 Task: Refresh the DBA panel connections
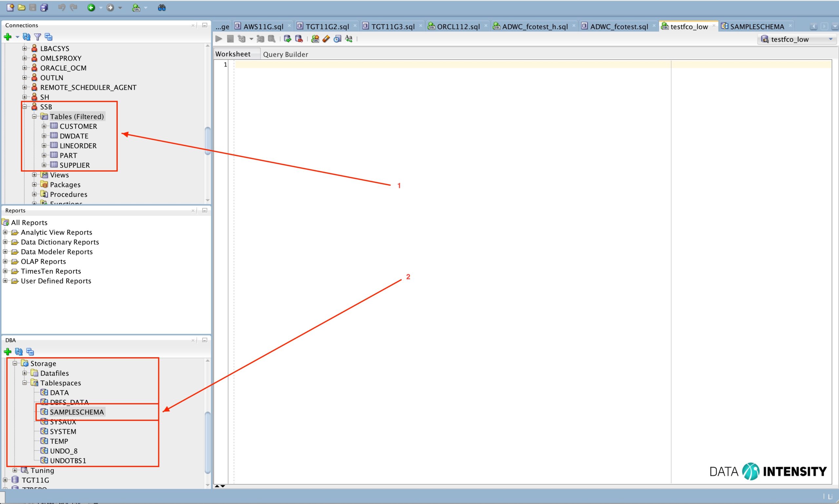pyautogui.click(x=19, y=351)
